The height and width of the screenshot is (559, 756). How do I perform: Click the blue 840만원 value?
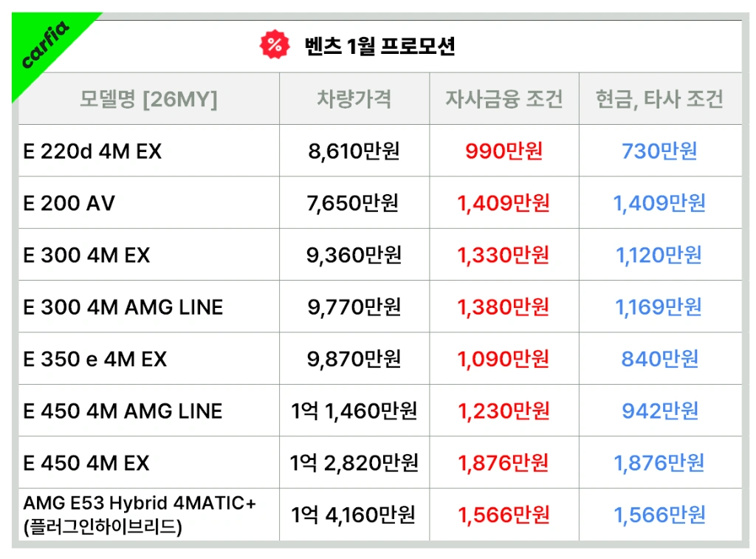coord(659,360)
